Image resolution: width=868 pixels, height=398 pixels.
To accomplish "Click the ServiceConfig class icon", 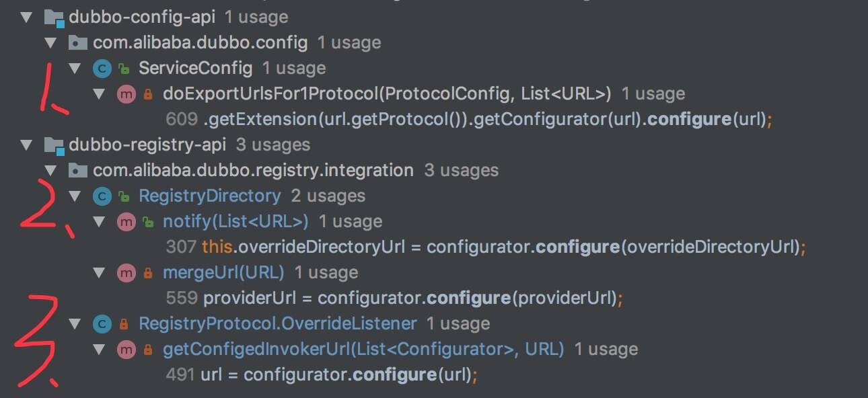I will pos(102,68).
